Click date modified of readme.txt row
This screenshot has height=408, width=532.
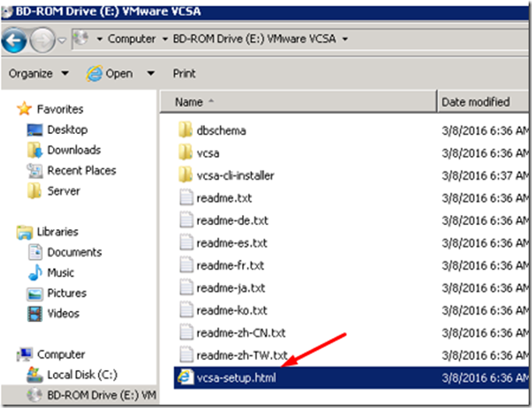click(485, 198)
